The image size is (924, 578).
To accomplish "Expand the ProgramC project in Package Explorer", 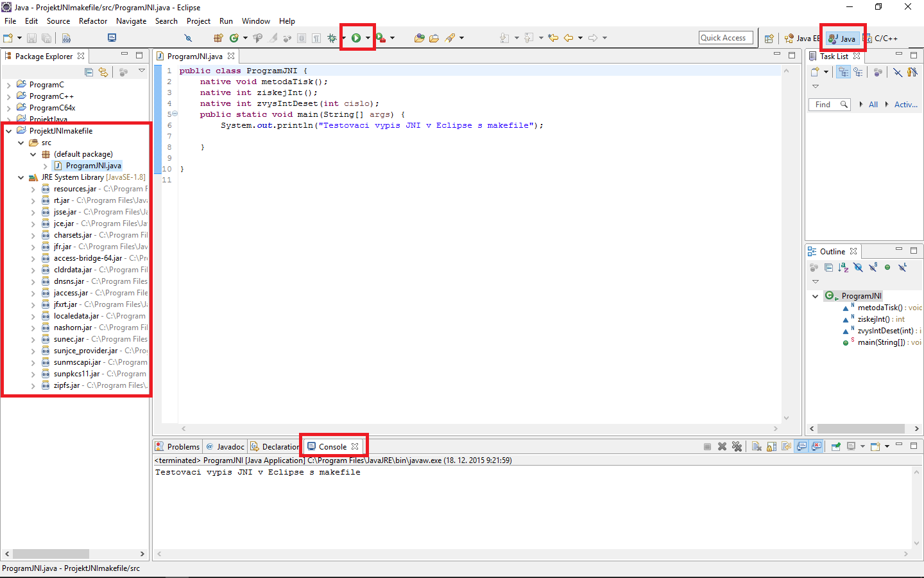I will pos(9,85).
